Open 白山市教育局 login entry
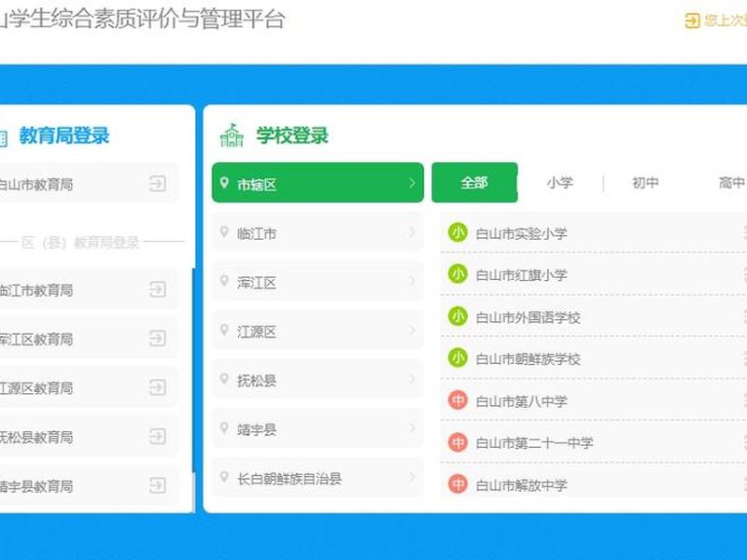747x560 pixels. click(89, 183)
